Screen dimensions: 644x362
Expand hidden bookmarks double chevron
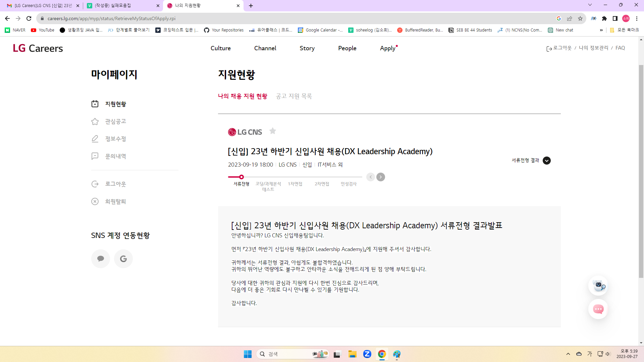coord(601,30)
